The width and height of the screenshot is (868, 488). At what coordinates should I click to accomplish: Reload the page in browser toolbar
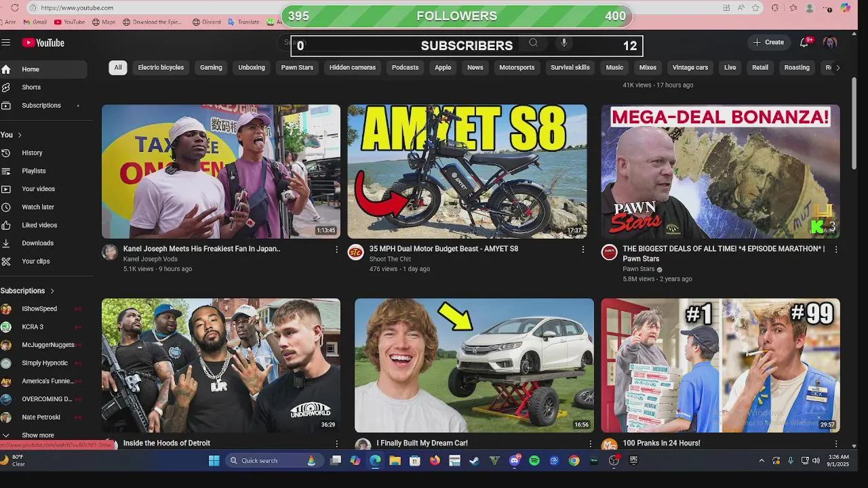tap(15, 7)
